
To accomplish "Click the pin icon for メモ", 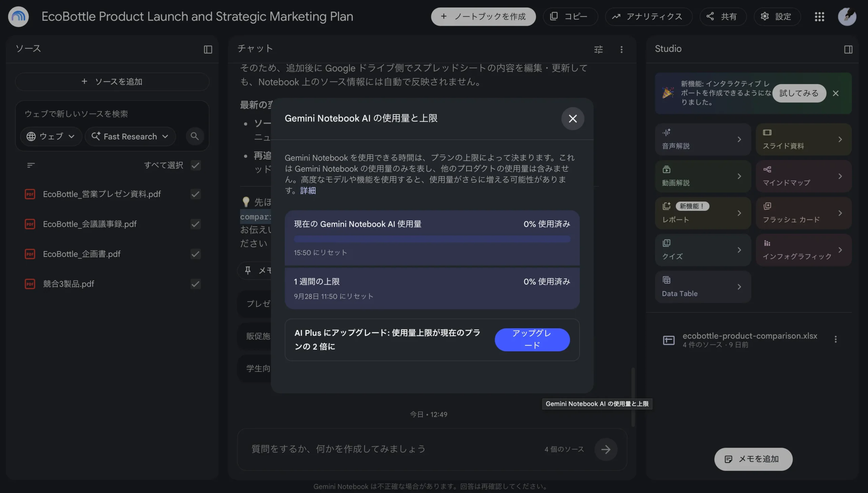I will (248, 270).
